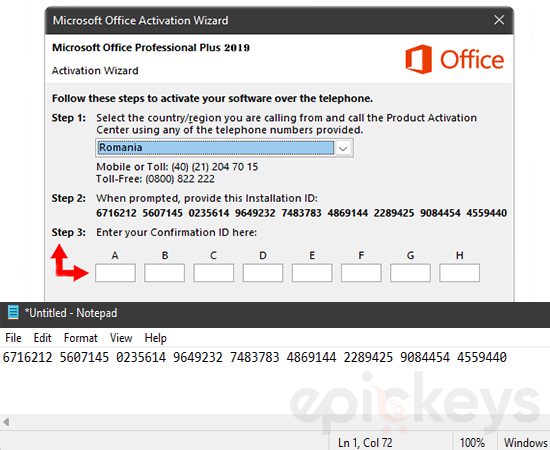The height and width of the screenshot is (450, 550).
Task: Click Confirmation ID field E
Action: click(x=312, y=273)
